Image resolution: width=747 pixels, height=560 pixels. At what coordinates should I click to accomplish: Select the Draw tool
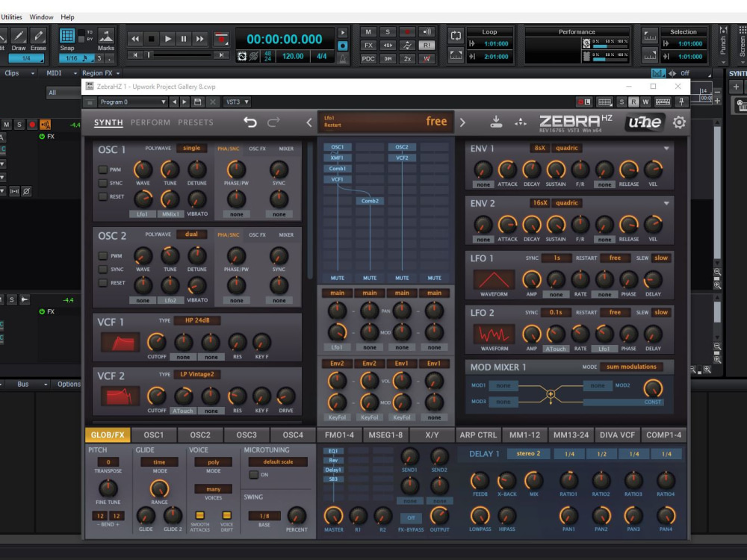(19, 40)
